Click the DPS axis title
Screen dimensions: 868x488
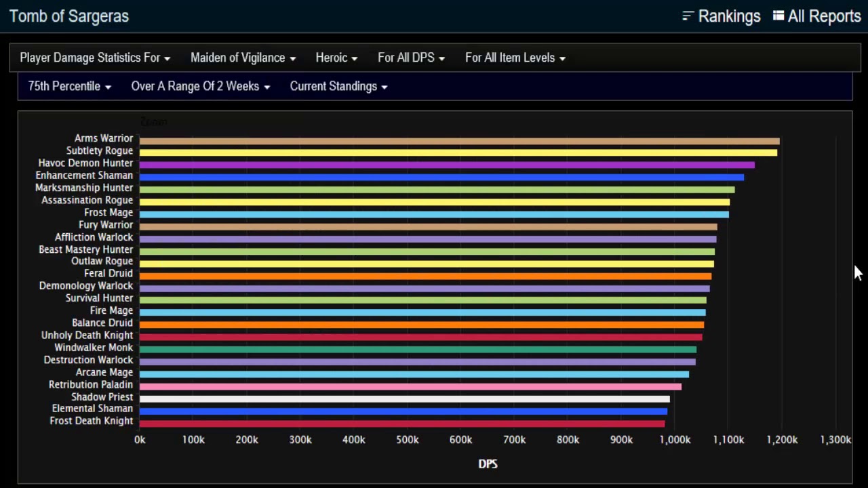click(488, 464)
